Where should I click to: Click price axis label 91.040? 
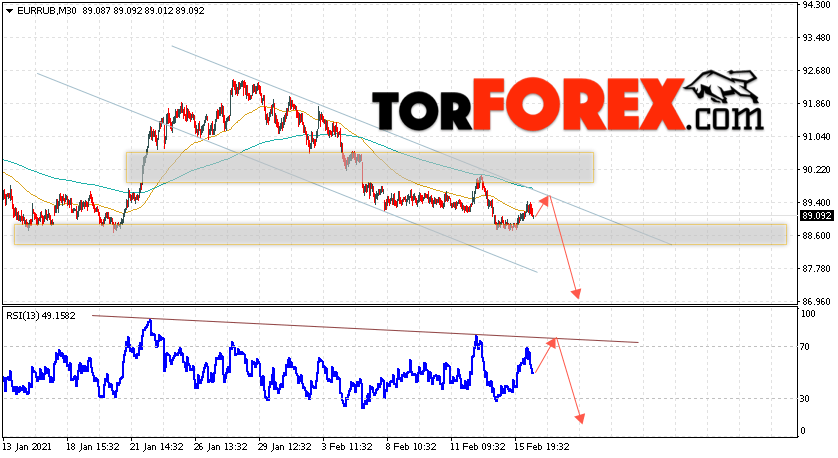click(x=816, y=137)
